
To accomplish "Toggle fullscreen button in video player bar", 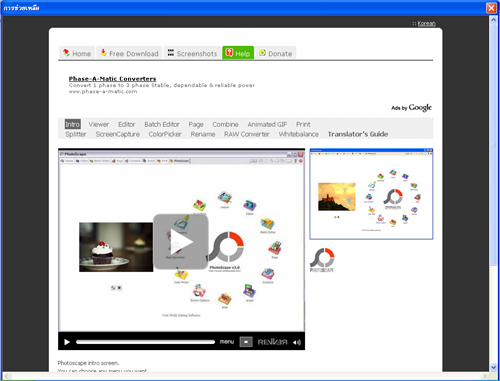I will pos(246,342).
